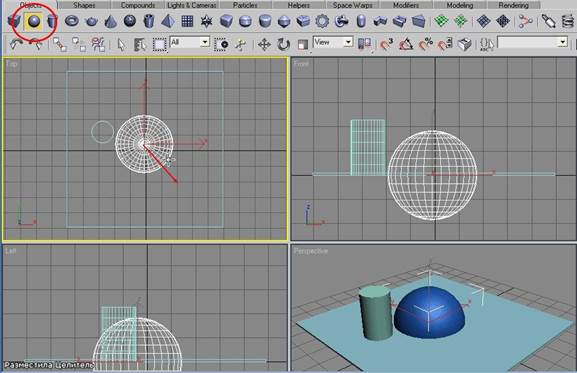The image size is (577, 373).
Task: Open Named Selection Sets ABC icon
Action: [487, 45]
